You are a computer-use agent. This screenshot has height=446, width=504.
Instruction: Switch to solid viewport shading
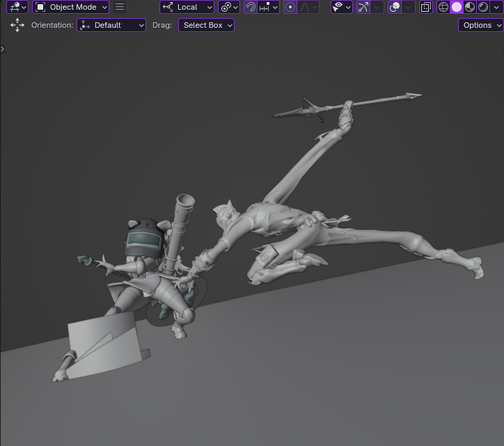tap(457, 7)
